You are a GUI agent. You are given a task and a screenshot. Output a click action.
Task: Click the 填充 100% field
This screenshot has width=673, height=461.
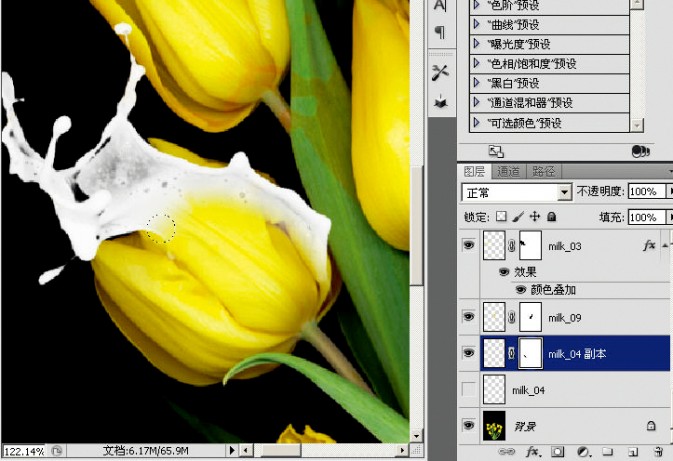(646, 217)
